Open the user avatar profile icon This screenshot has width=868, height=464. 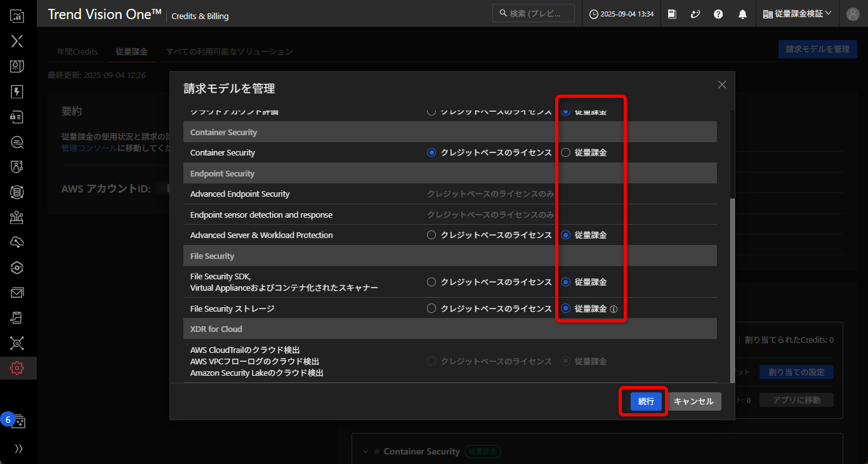coord(853,14)
